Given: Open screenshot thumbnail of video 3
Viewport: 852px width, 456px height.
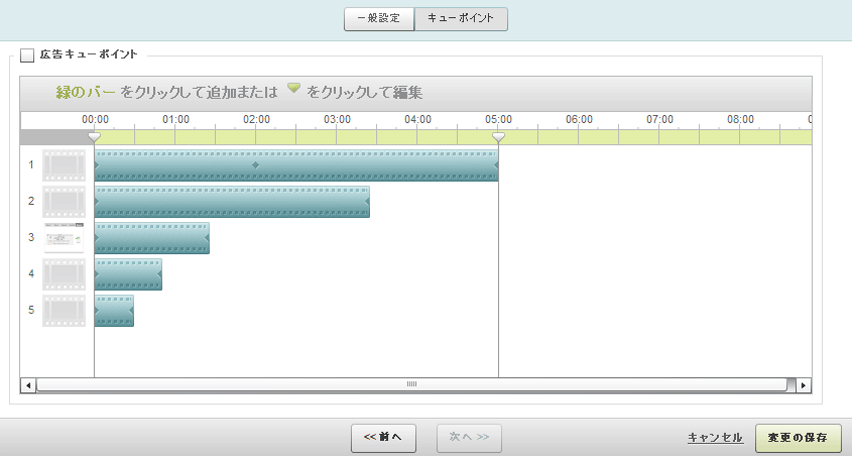Looking at the screenshot, I should [64, 238].
